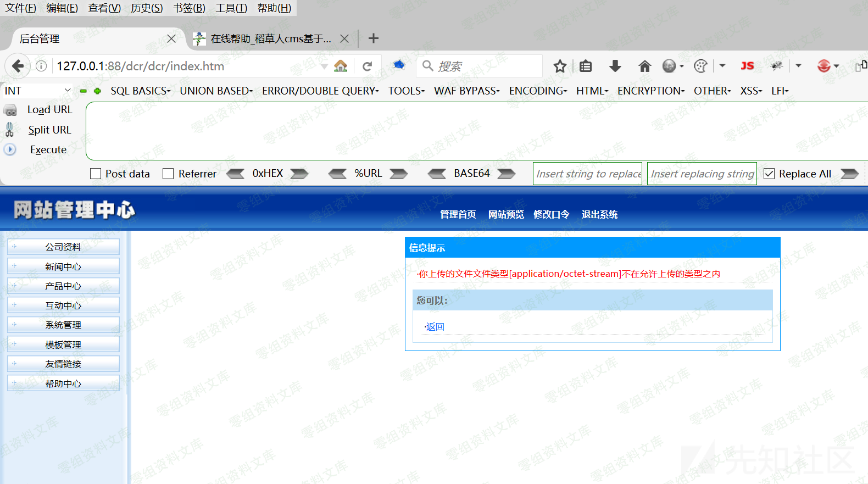Encode using the arrow right of BASE64

pos(506,174)
